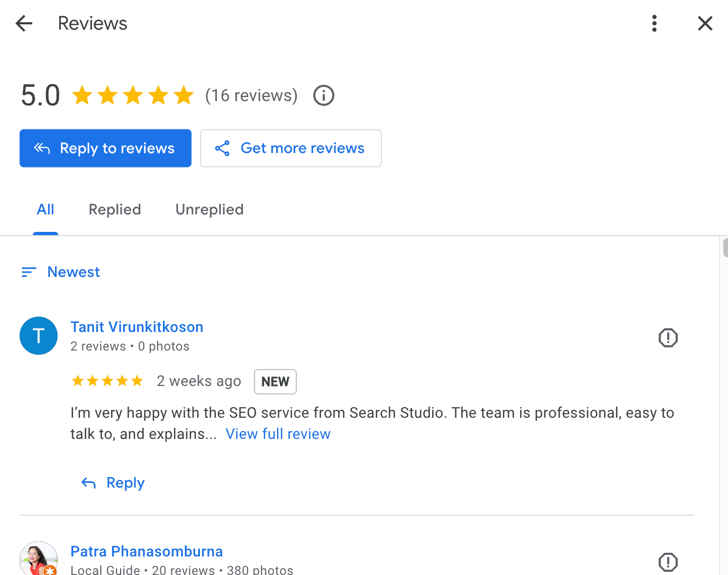Click Patra Phanasomburna's profile photo
This screenshot has width=728, height=575.
[39, 559]
